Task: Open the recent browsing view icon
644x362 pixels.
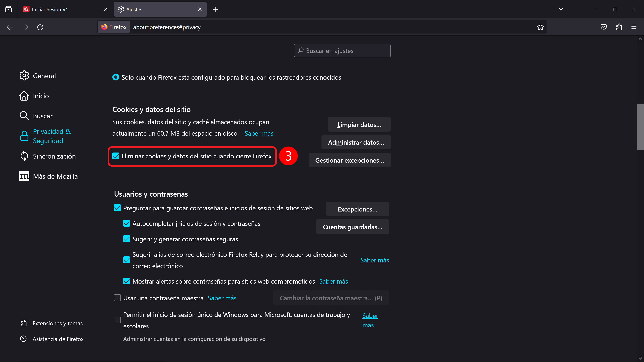Action: click(x=9, y=9)
